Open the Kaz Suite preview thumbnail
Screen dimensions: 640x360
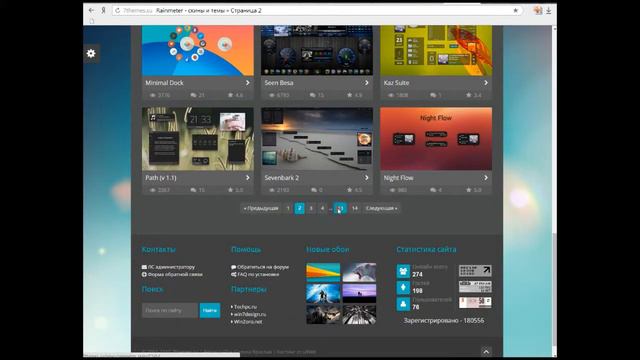(436, 51)
